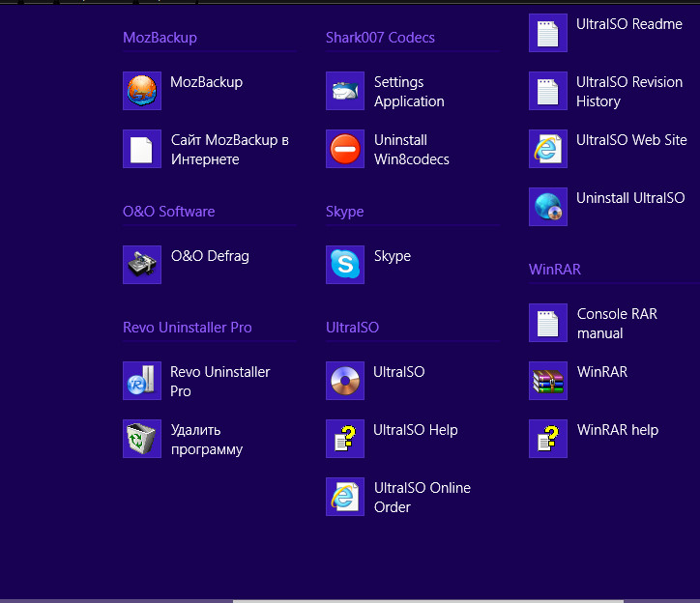Open Console RAR manual notepad icon
This screenshot has width=700, height=603.
548,323
